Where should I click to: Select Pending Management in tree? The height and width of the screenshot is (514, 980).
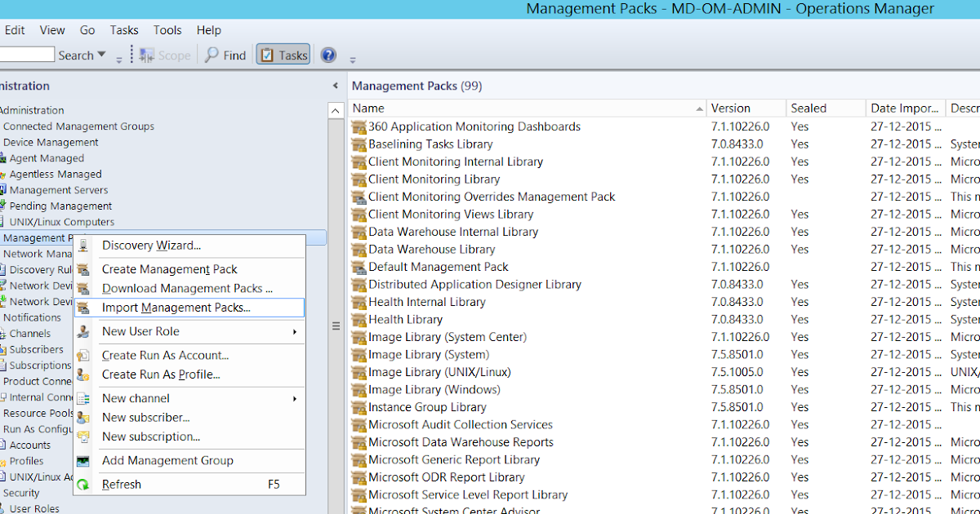pos(60,206)
